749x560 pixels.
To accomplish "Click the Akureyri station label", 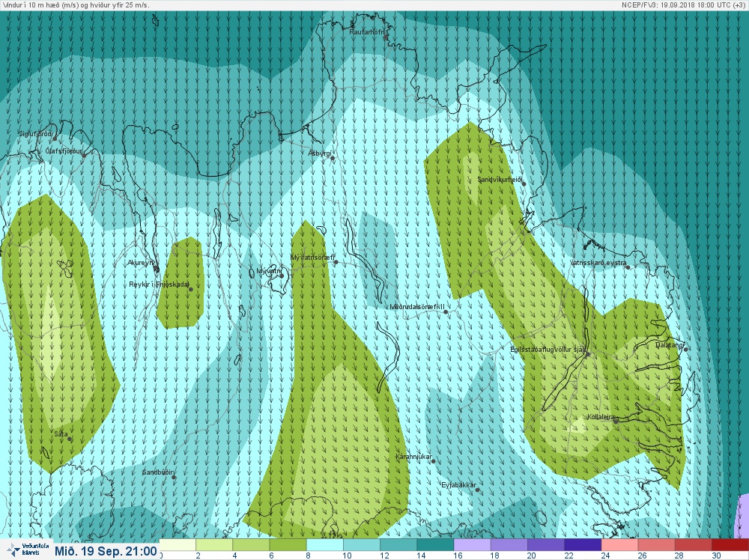I will (x=141, y=263).
